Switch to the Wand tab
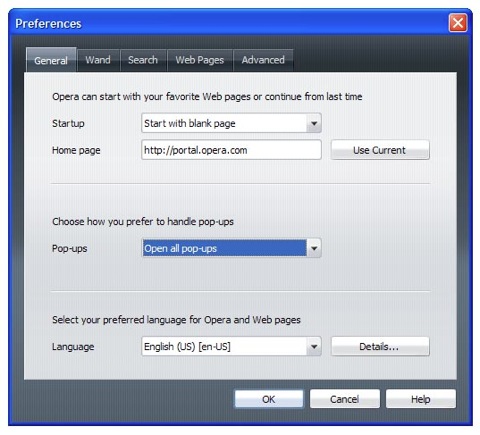Image resolution: width=480 pixels, height=435 pixels. tap(98, 60)
